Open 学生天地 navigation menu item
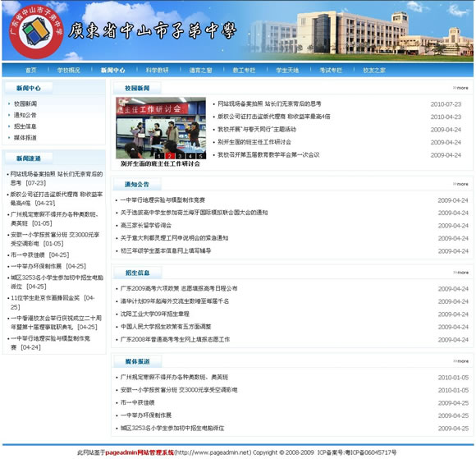Viewport: 476px width, 459px height. point(287,70)
